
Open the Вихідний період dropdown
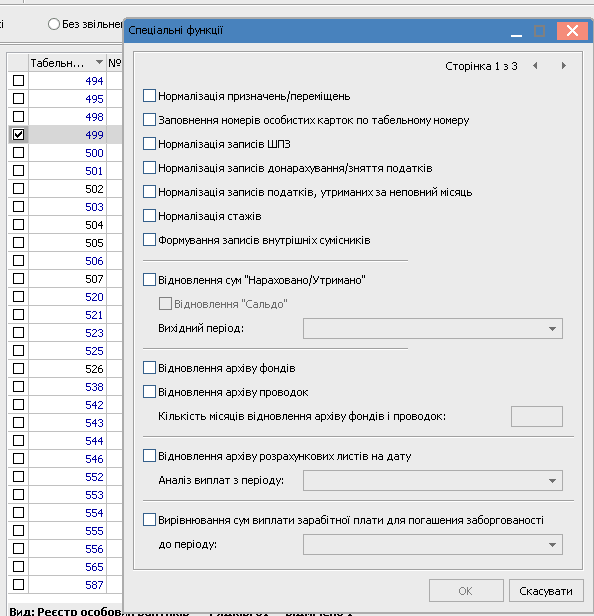(x=552, y=328)
